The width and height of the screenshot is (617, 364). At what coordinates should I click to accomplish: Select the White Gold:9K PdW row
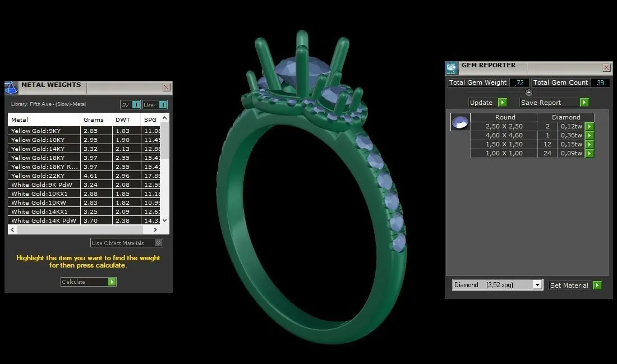84,185
